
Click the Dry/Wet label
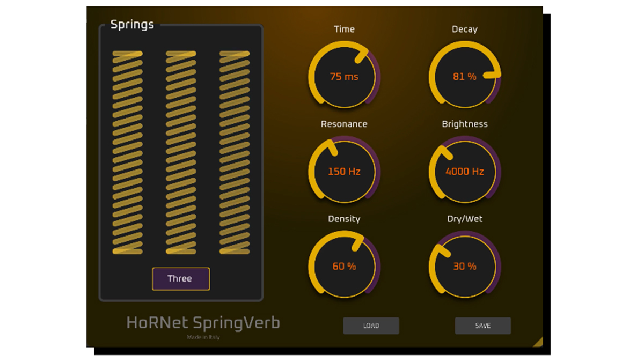pyautogui.click(x=465, y=219)
